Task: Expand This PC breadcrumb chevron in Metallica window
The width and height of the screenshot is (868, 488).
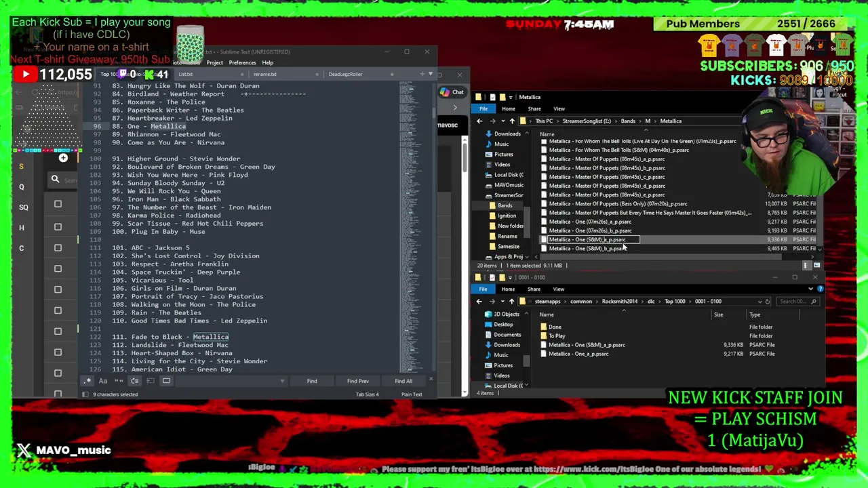Action: 556,121
